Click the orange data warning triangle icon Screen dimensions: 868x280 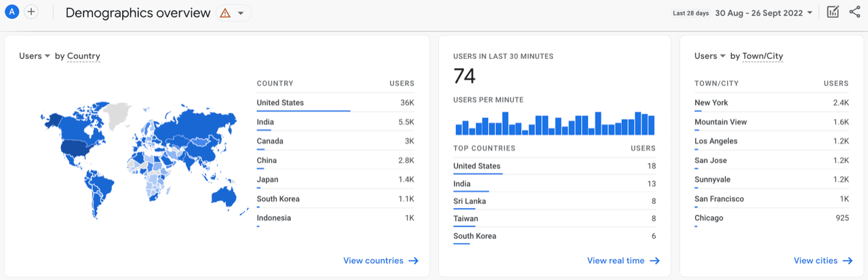[x=225, y=13]
